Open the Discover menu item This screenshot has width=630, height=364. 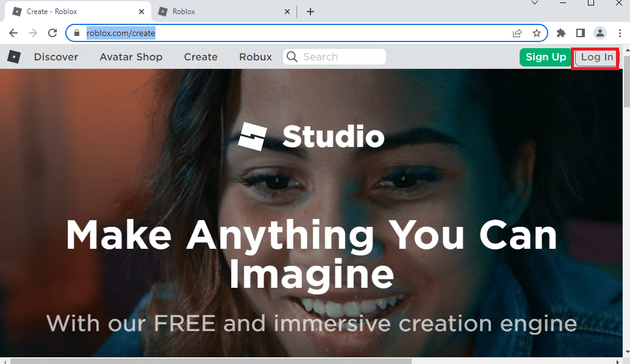[56, 57]
